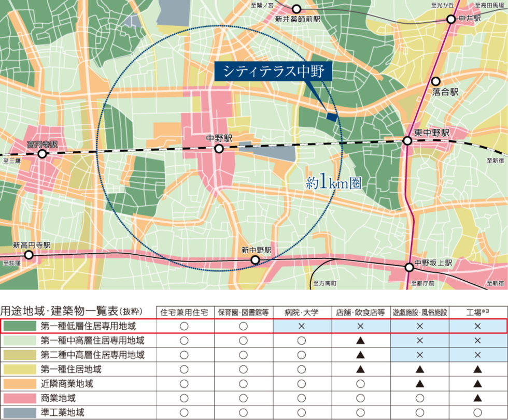Viewport: 508px width, 420px height.
Task: Select the 中井駅 station circle
Action: 451,19
